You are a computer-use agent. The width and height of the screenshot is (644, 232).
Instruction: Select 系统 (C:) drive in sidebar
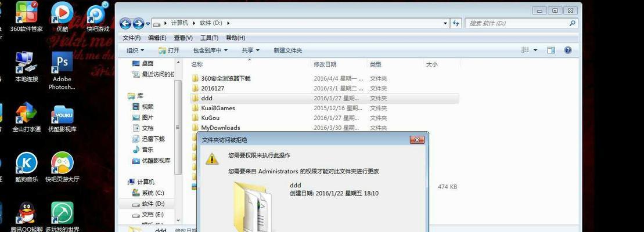(148, 193)
